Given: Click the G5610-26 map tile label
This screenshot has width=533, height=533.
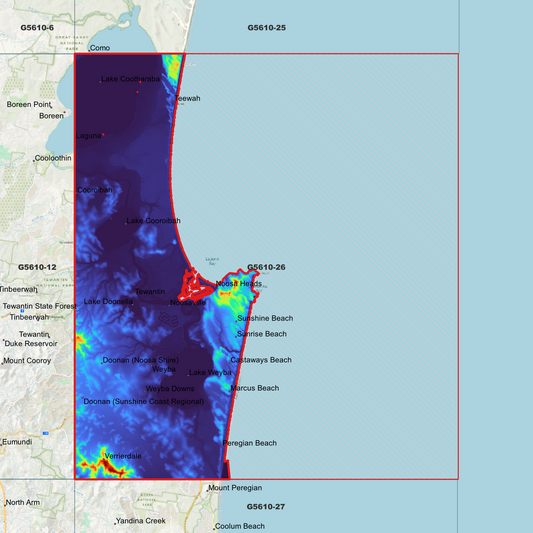Looking at the screenshot, I should coord(266,267).
